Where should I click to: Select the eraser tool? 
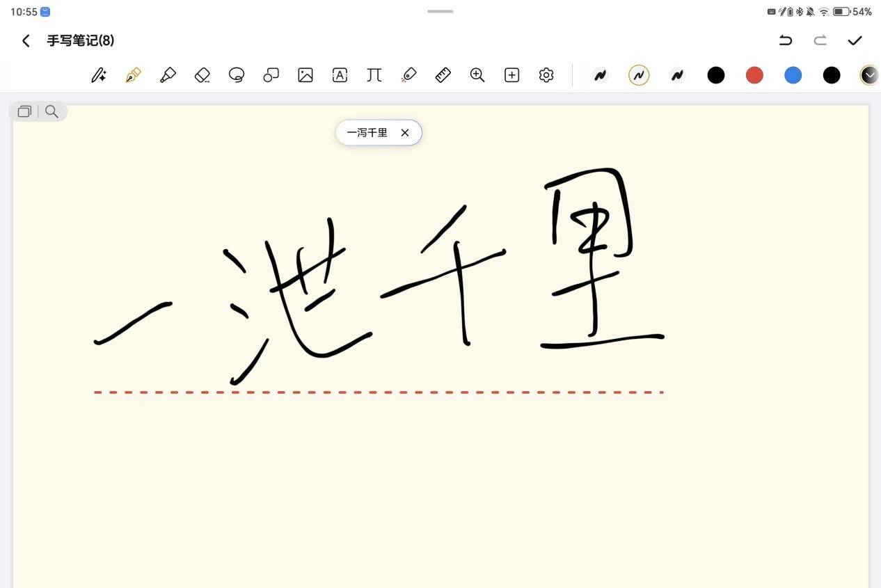pyautogui.click(x=202, y=75)
